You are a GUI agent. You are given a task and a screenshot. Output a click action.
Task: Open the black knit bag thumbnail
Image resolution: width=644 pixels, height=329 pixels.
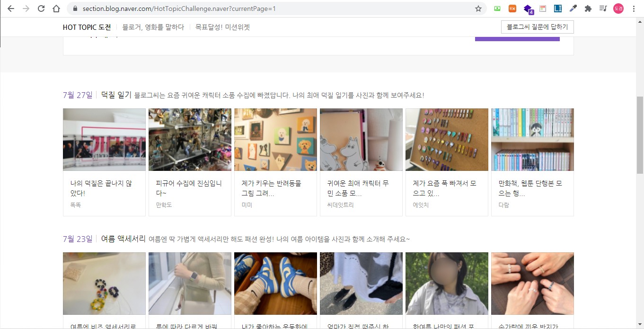point(361,284)
